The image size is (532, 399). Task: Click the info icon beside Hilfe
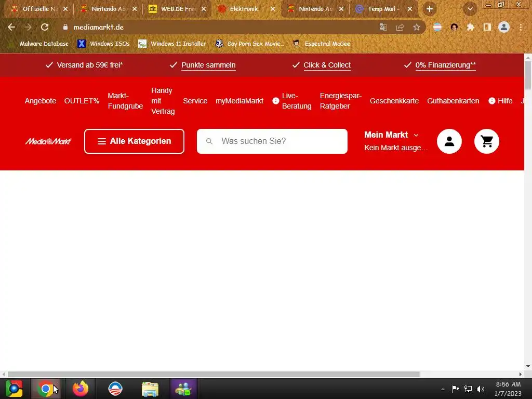coord(491,101)
